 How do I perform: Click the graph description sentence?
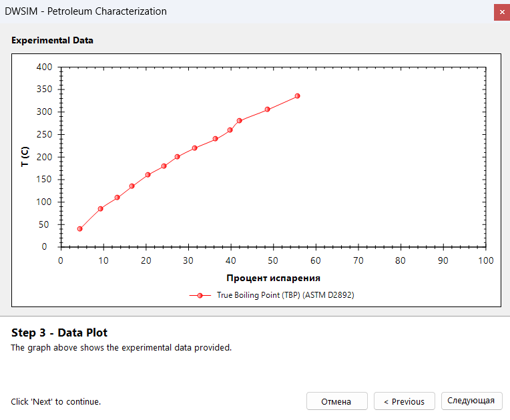[121, 348]
